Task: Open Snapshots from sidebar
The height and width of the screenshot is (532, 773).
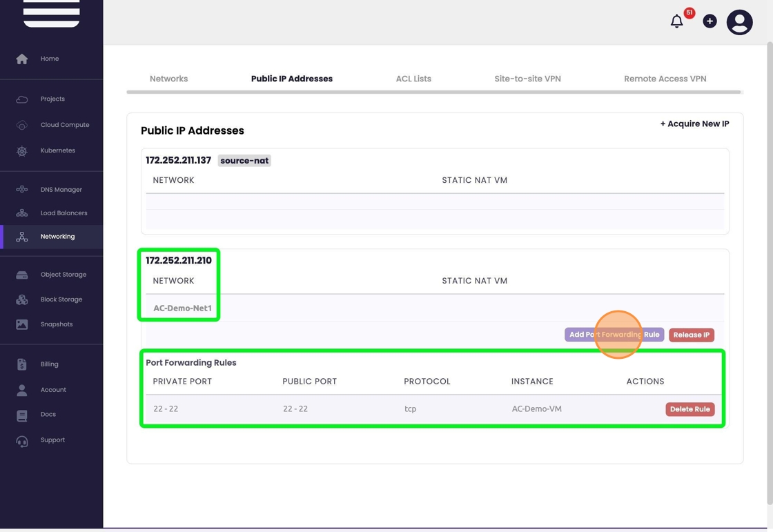Action: pyautogui.click(x=56, y=324)
